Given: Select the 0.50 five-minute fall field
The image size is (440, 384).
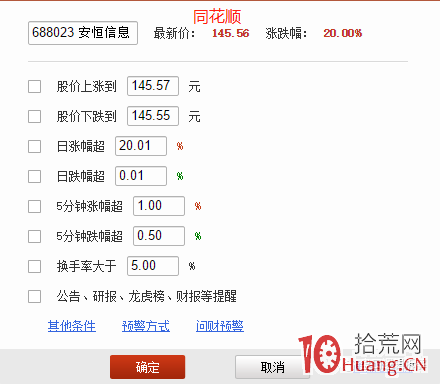Looking at the screenshot, I should [x=159, y=236].
